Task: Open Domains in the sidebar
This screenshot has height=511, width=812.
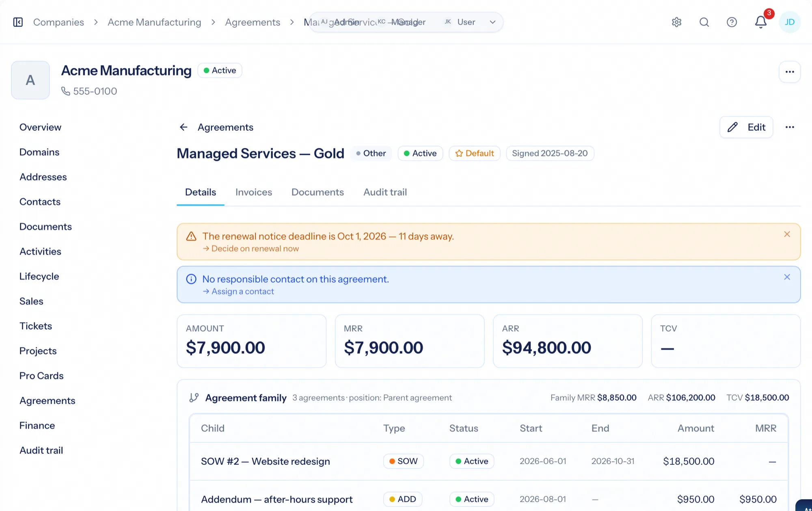Action: (x=39, y=152)
